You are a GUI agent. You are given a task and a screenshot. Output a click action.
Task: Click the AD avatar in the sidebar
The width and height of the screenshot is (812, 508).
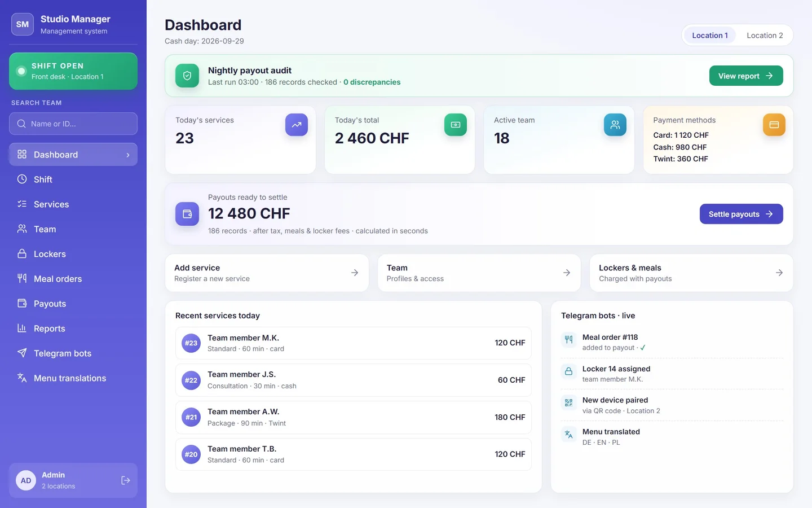[x=26, y=480]
